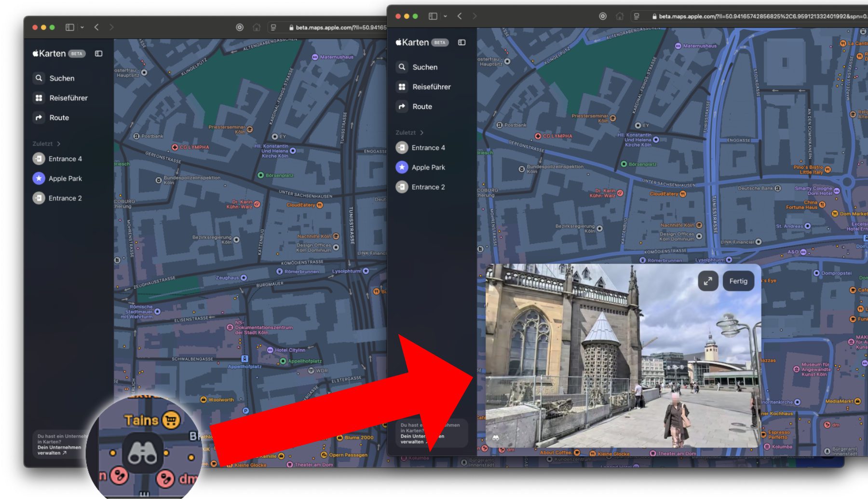
Task: Toggle Karten sidebar panel in front window
Action: click(x=461, y=42)
